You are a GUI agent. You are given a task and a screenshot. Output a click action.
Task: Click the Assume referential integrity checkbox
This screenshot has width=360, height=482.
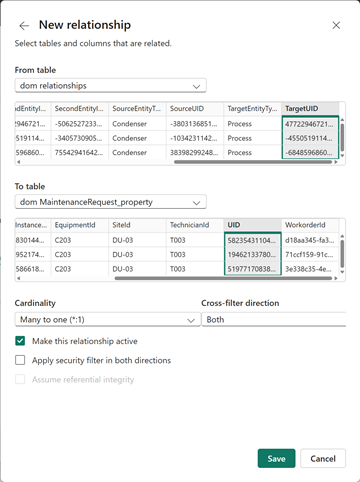pos(20,379)
